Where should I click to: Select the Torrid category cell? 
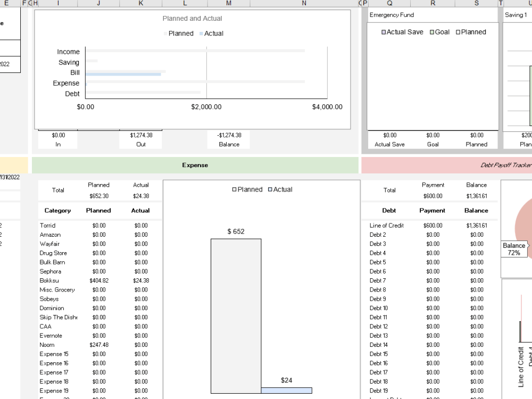(x=47, y=225)
